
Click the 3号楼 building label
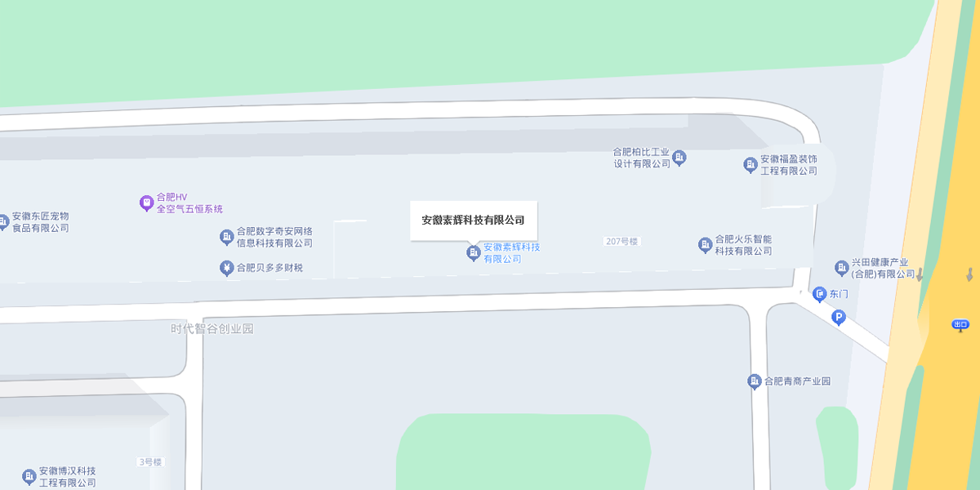click(x=150, y=462)
